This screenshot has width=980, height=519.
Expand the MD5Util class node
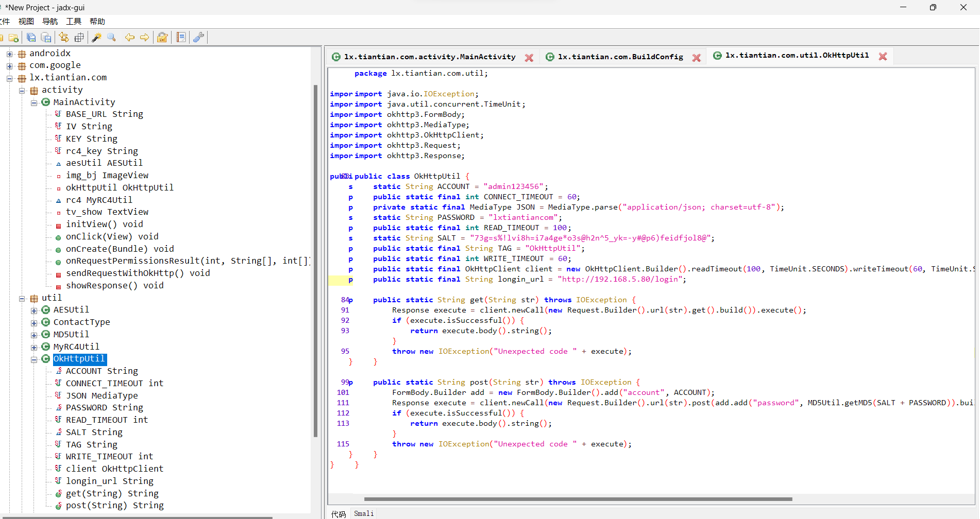point(34,335)
